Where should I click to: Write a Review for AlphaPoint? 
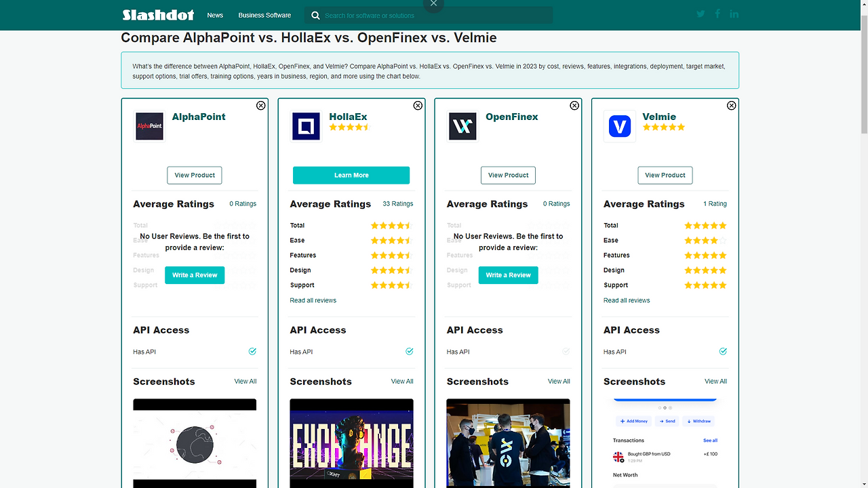(195, 275)
